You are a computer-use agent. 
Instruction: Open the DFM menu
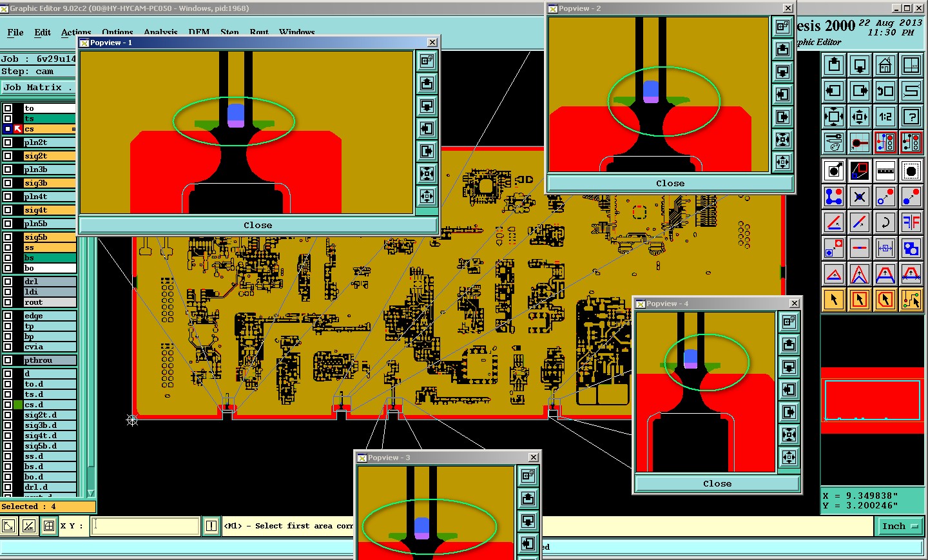198,32
